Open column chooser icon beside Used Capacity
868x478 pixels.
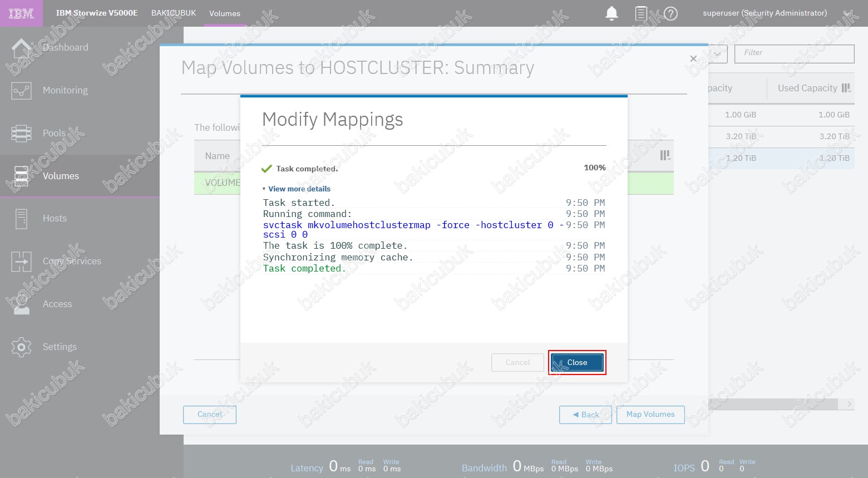click(846, 88)
